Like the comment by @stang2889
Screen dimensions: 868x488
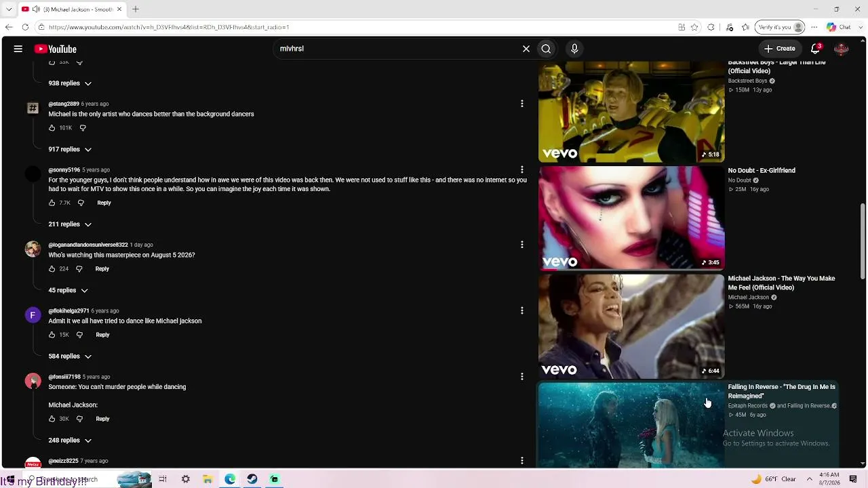tap(52, 127)
